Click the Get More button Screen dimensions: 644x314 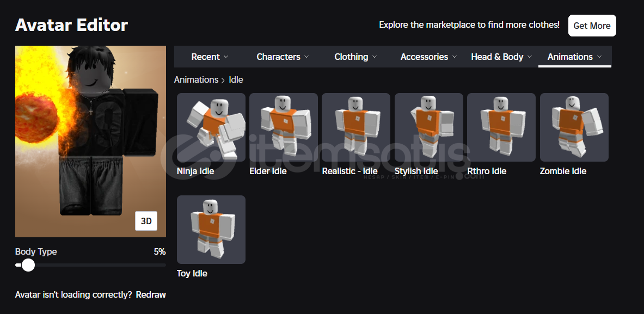[592, 26]
